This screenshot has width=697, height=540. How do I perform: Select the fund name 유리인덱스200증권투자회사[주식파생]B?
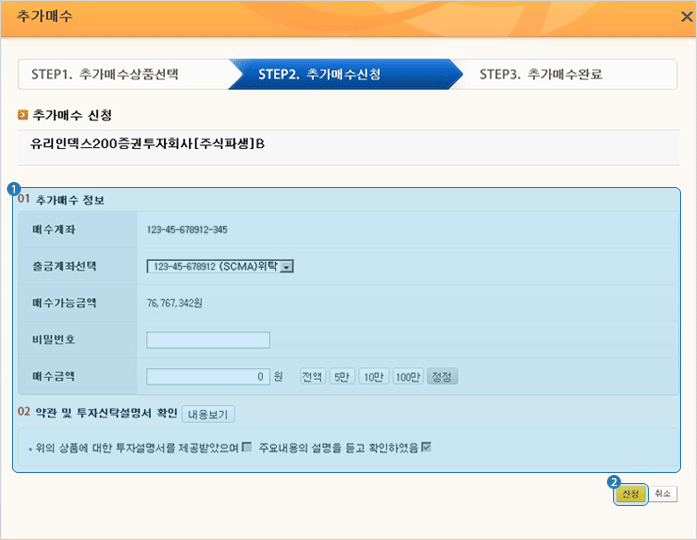click(x=147, y=144)
